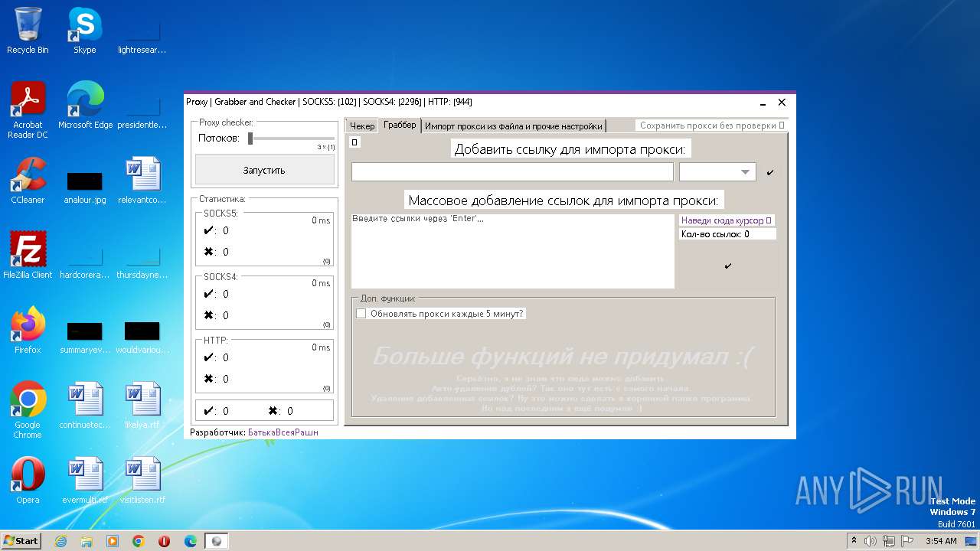
Task: Select wouldvariou... file on desktop
Action: [142, 335]
